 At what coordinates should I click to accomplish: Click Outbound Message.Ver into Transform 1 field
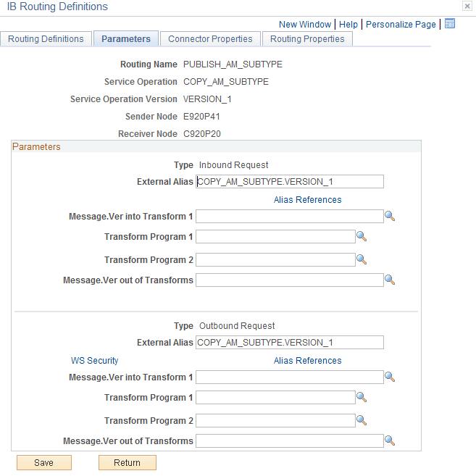290,377
